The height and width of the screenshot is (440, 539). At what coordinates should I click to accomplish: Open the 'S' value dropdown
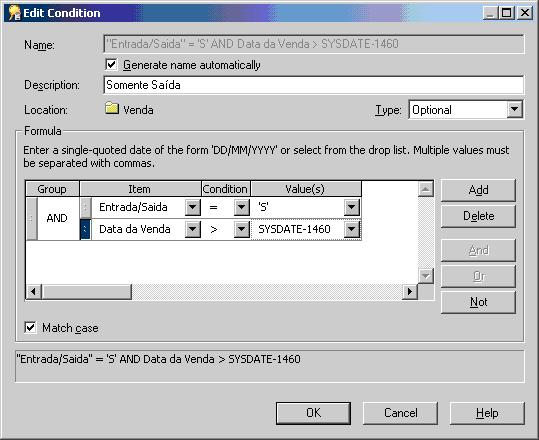coord(352,207)
